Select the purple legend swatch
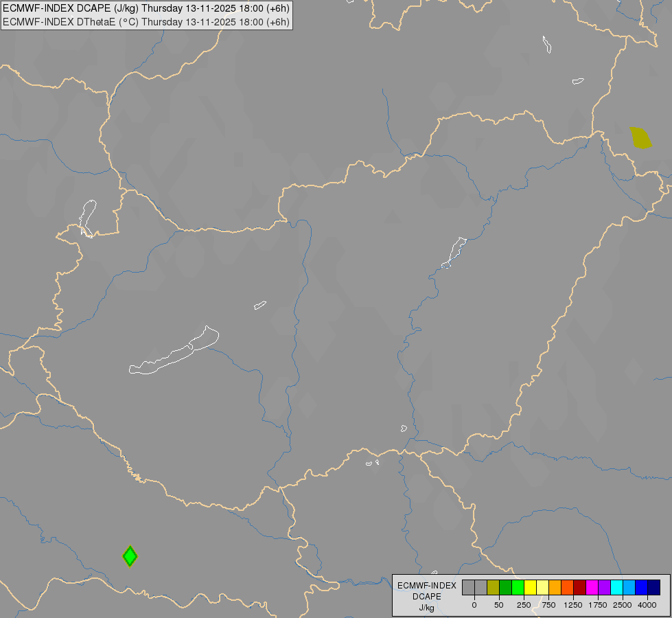This screenshot has width=672, height=618. click(x=604, y=588)
